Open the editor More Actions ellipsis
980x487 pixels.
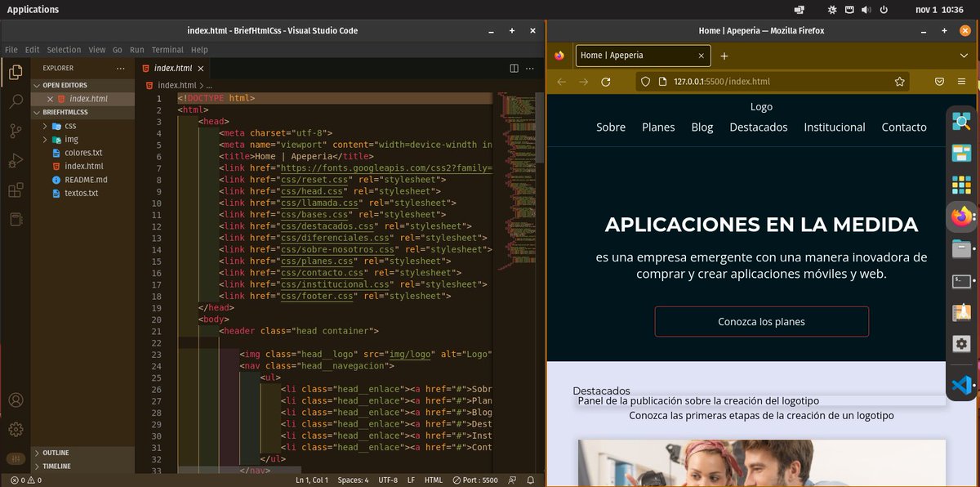pos(532,69)
